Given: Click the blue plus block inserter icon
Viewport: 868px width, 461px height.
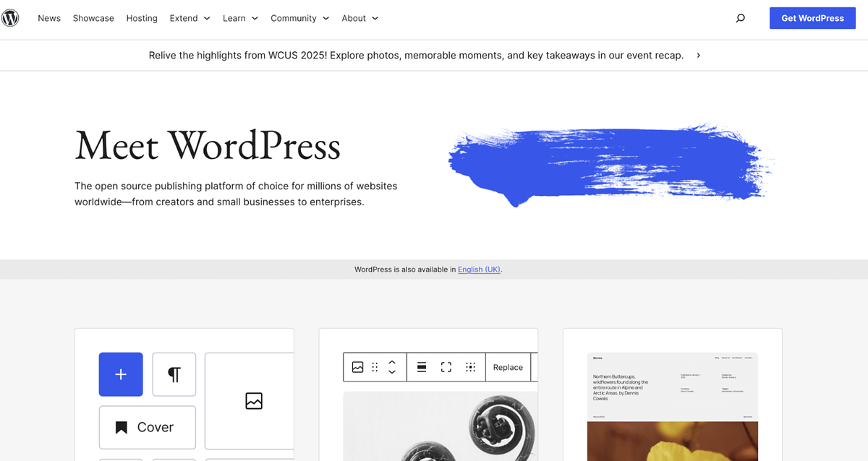Looking at the screenshot, I should pos(121,374).
